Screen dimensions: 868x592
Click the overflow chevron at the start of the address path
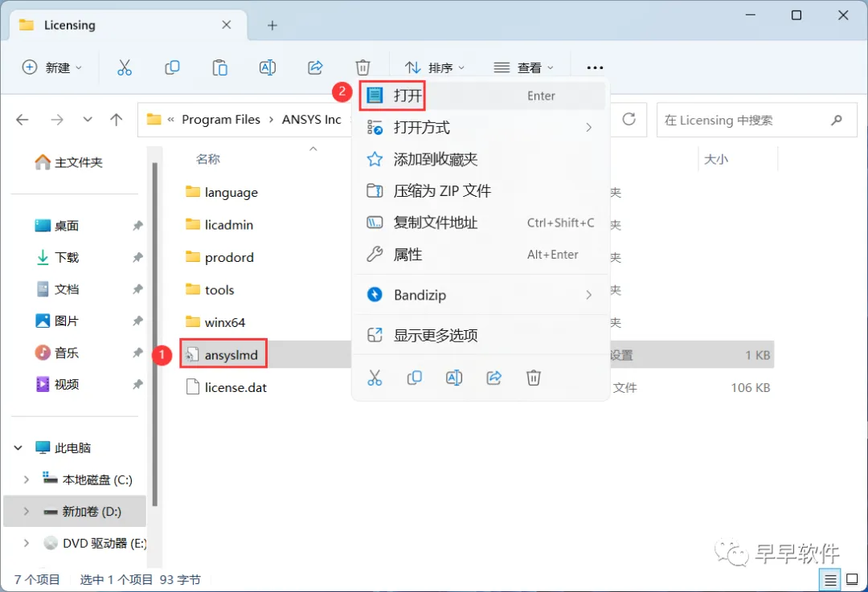click(x=171, y=120)
